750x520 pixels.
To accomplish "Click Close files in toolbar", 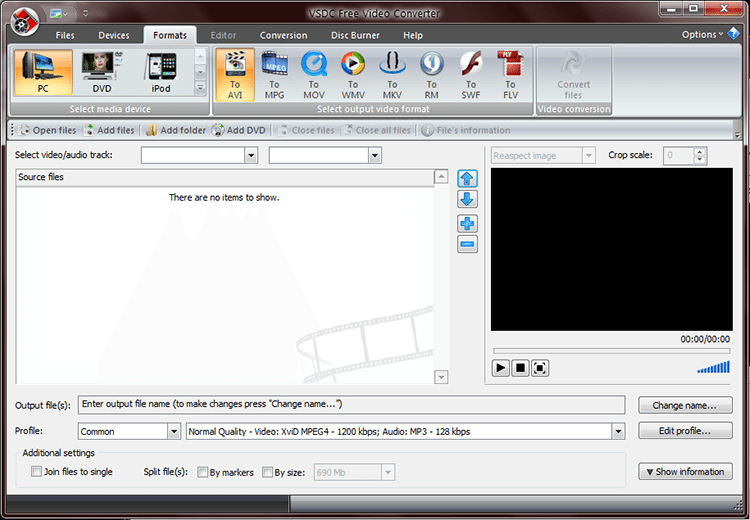I will pos(306,130).
